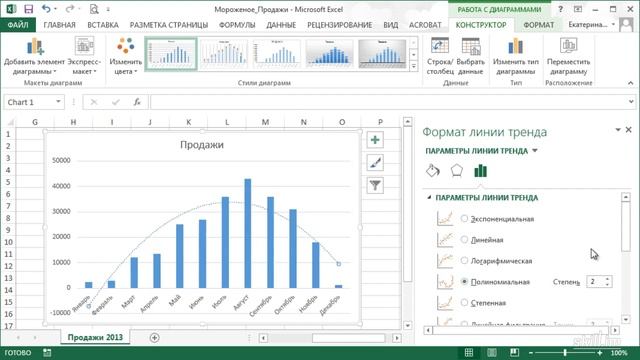Click macro recording icon in status bar
The image size is (640, 360).
click(x=47, y=353)
